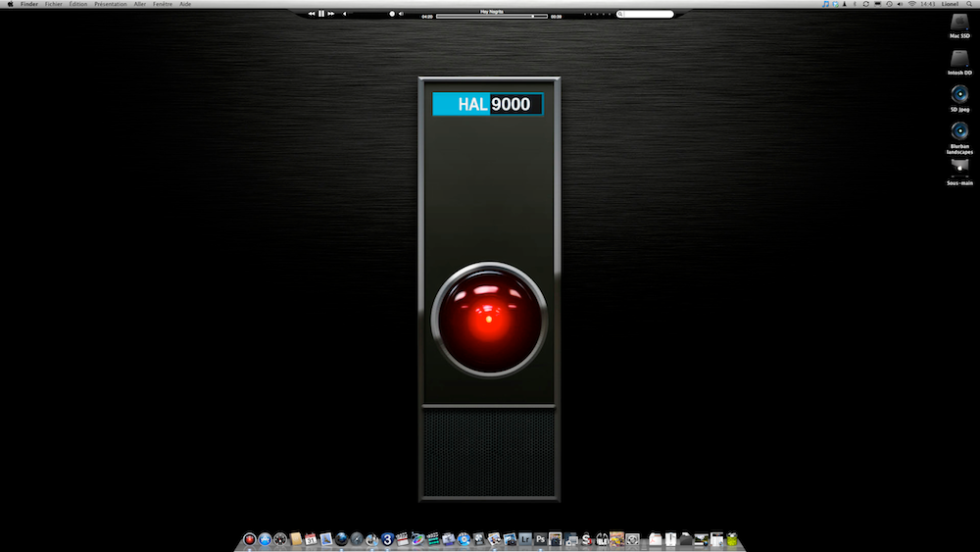980x552 pixels.
Task: Open the Mail stamp dock icon
Action: (326, 539)
